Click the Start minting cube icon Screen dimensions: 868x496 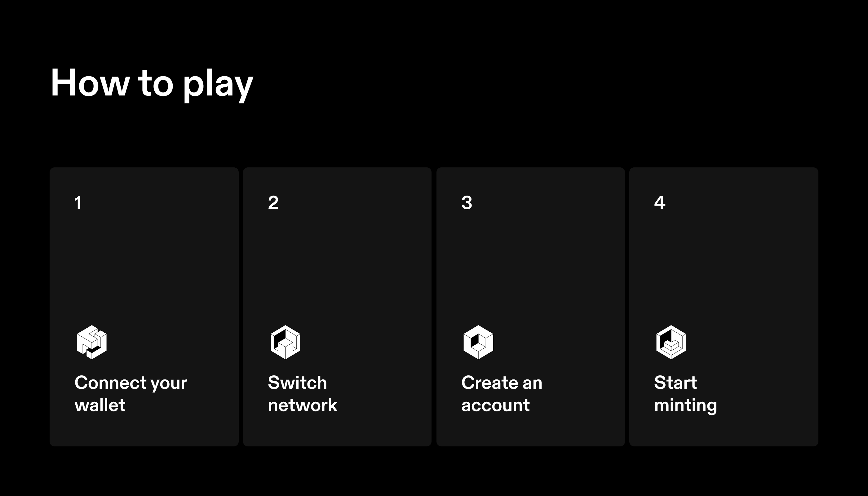pos(671,342)
